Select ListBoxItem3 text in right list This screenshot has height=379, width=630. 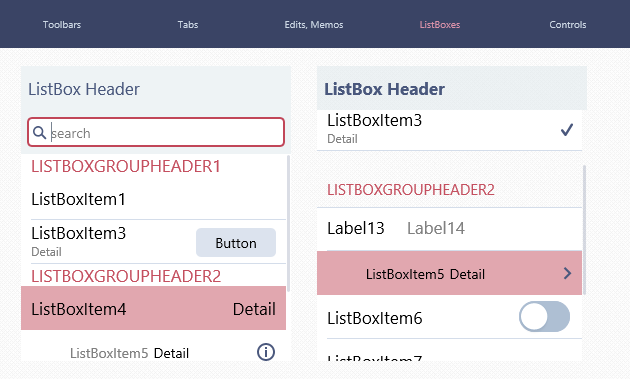[x=374, y=120]
